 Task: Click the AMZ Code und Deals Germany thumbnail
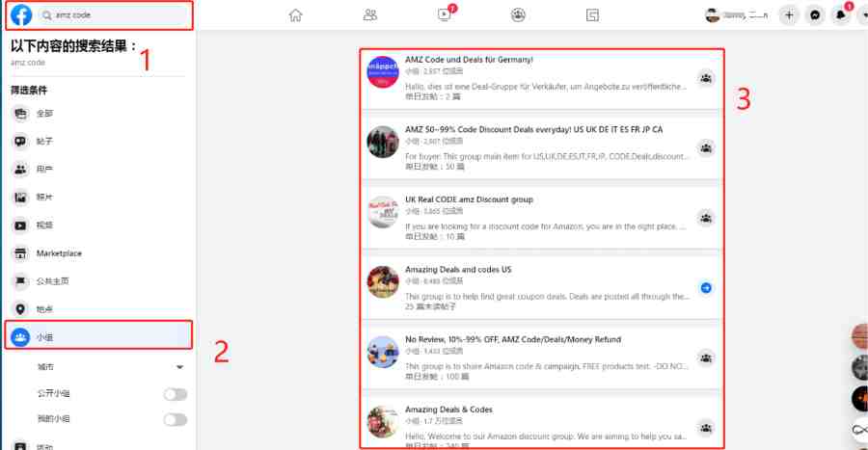383,72
